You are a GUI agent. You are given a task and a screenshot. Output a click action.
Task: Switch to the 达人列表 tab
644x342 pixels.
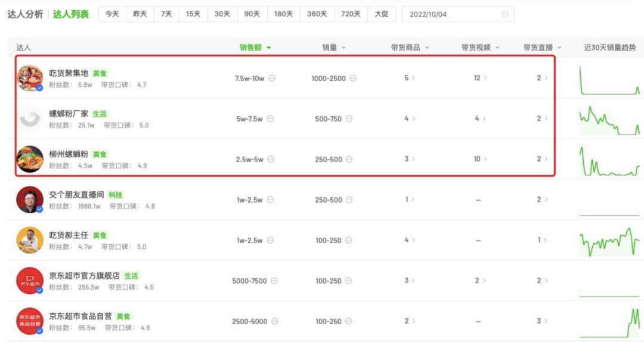coord(71,14)
